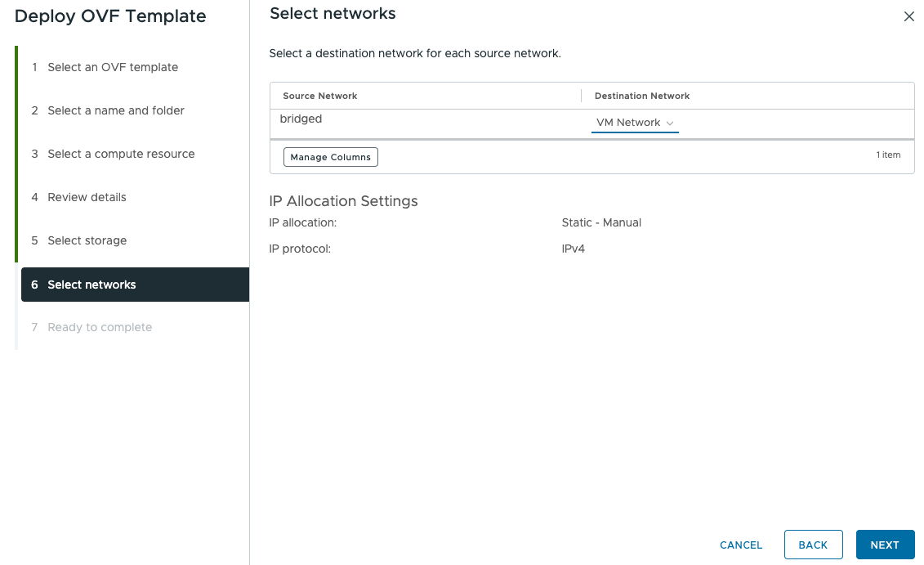Navigate to step 3 Select a compute resource
924x565 pixels.
point(123,153)
